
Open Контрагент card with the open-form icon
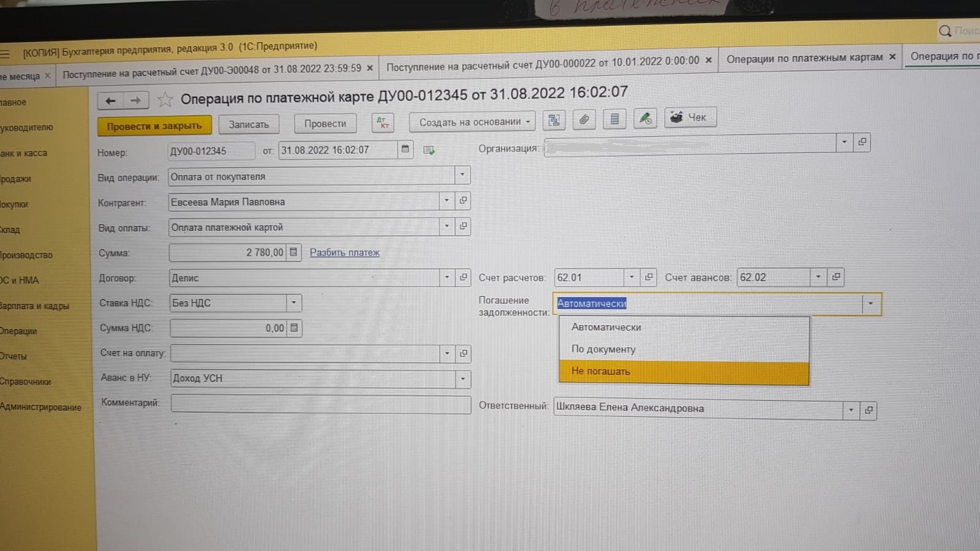464,201
